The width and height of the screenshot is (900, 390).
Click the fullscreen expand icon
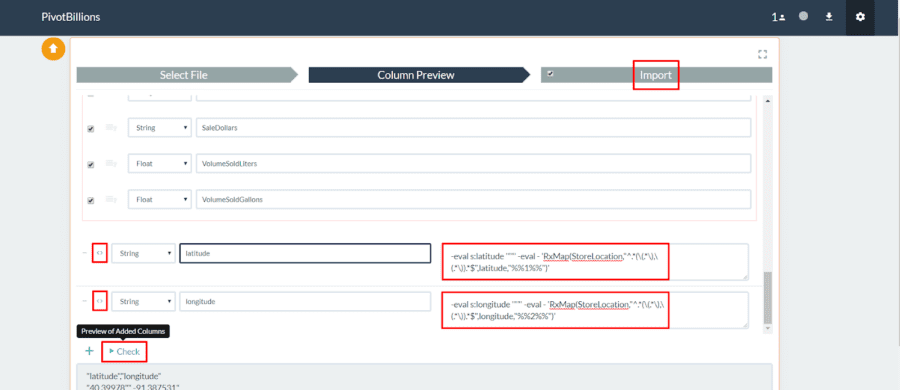pyautogui.click(x=762, y=55)
